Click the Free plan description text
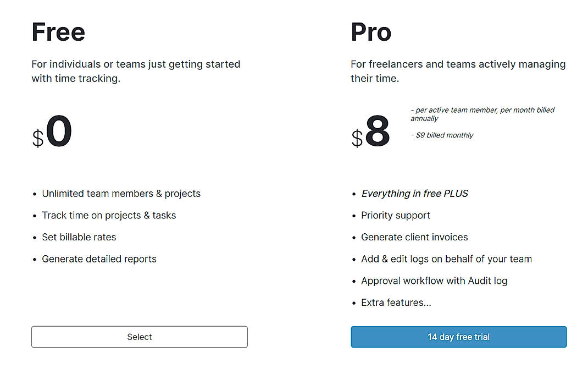The width and height of the screenshot is (588, 368). click(x=136, y=71)
